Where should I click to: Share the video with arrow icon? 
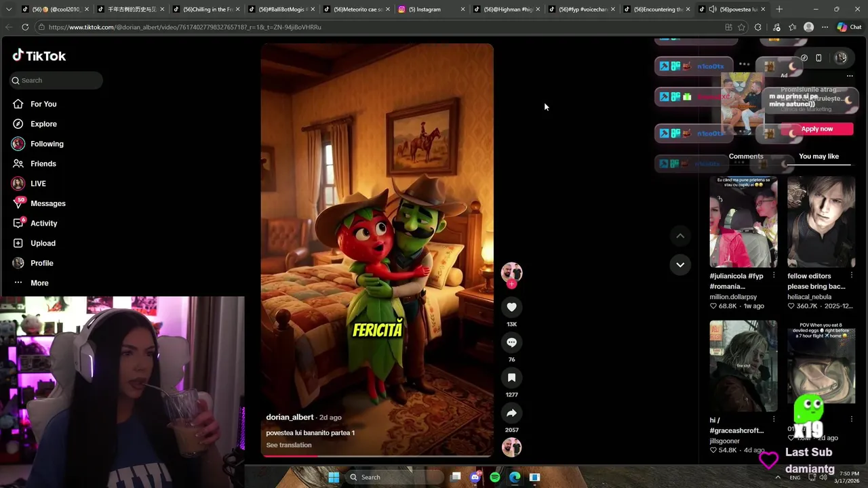(x=511, y=413)
